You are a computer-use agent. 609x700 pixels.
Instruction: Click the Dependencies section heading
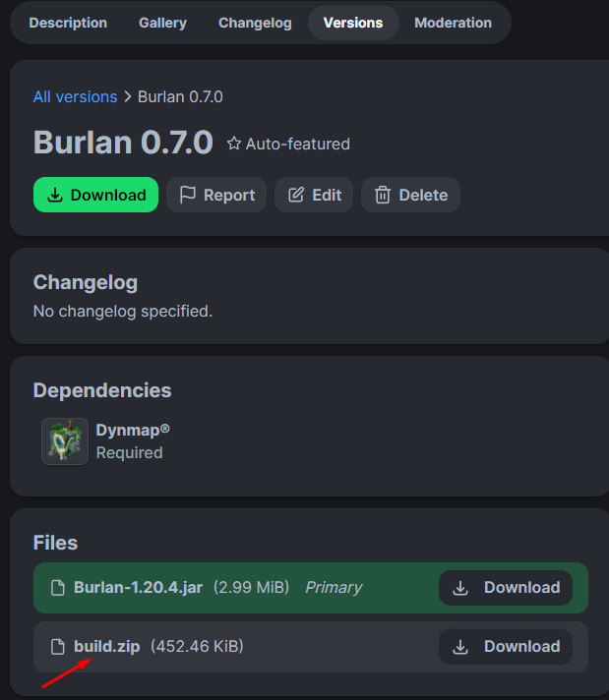102,390
